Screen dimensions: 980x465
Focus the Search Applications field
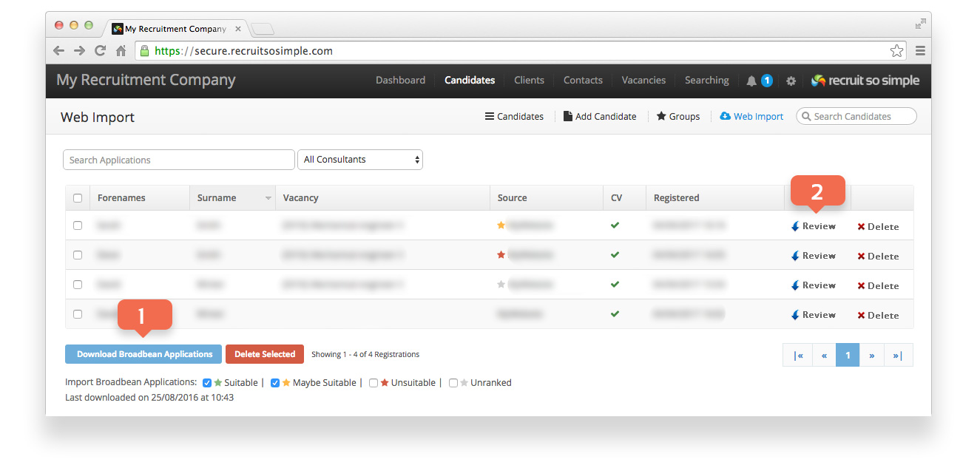tap(179, 160)
